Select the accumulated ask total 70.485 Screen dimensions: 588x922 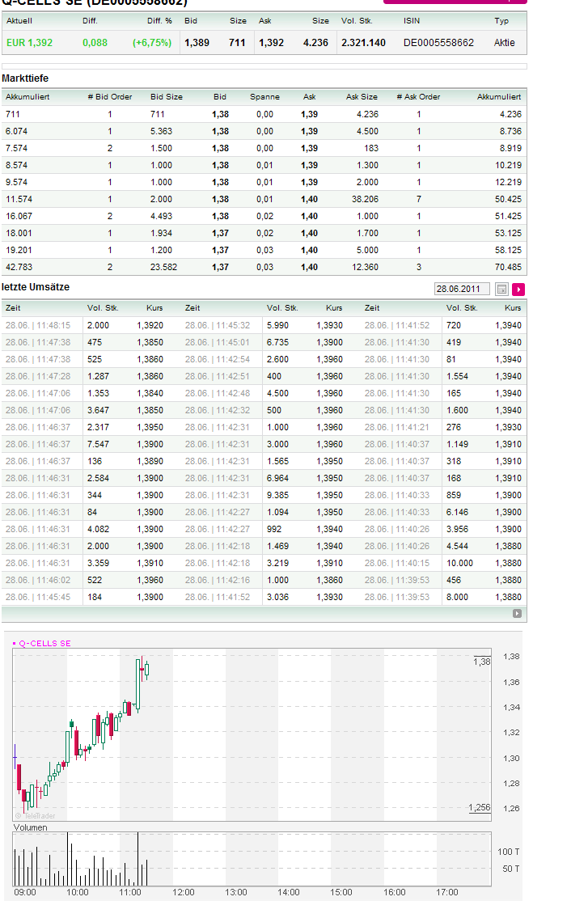pos(508,267)
